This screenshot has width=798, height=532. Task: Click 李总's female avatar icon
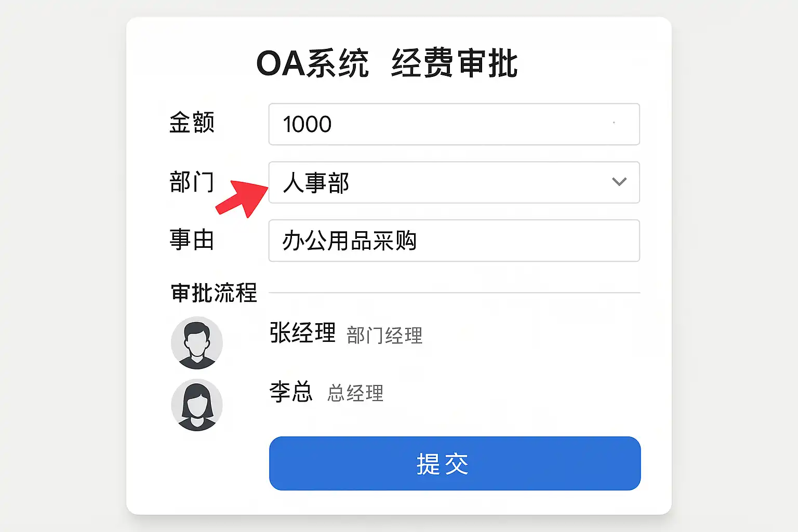click(x=197, y=405)
